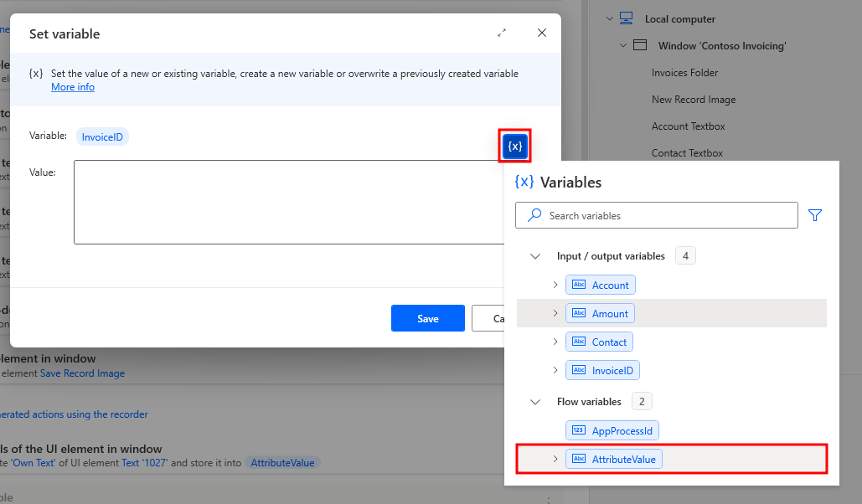The height and width of the screenshot is (504, 862).
Task: Save the variable with the Save button
Action: click(427, 318)
